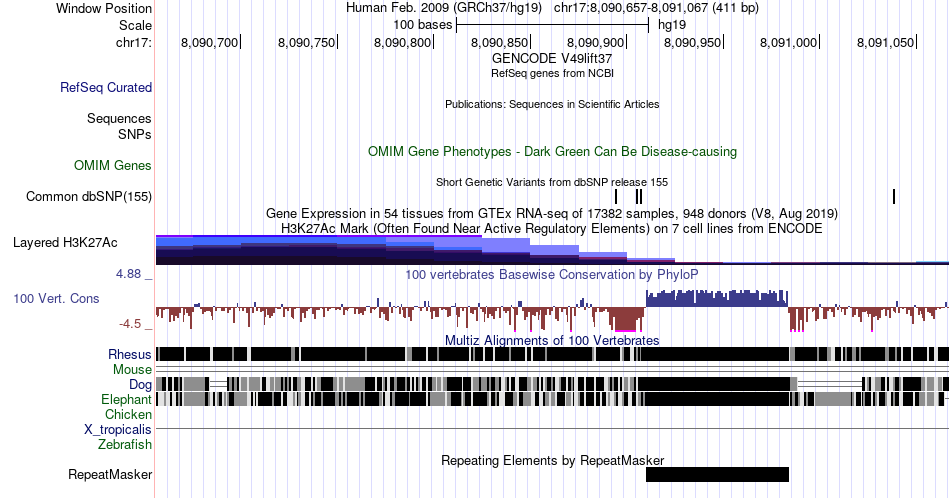Click the 8,091,050 ruler position
Screen dimensions: 950x498
pyautogui.click(x=885, y=42)
